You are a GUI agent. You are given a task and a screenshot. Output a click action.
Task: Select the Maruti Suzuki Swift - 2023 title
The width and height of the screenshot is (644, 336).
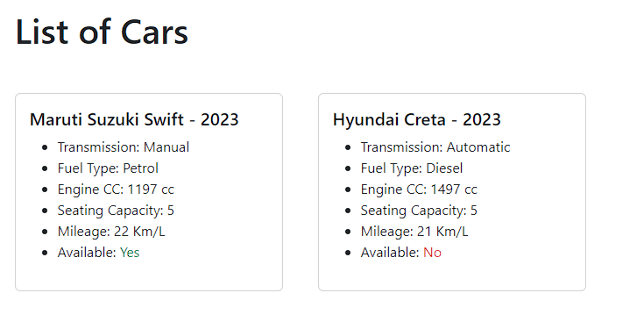coord(134,119)
